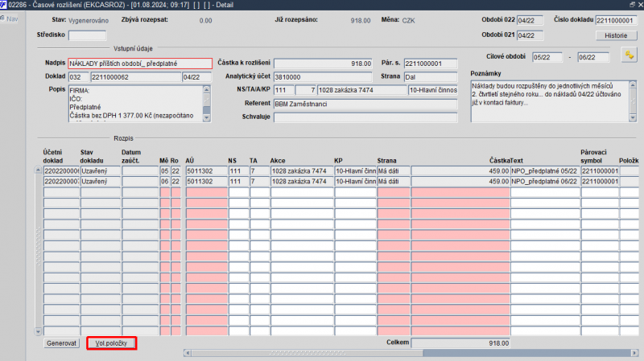This screenshot has width=644, height=361.
Task: Click the Generovat button
Action: point(62,343)
